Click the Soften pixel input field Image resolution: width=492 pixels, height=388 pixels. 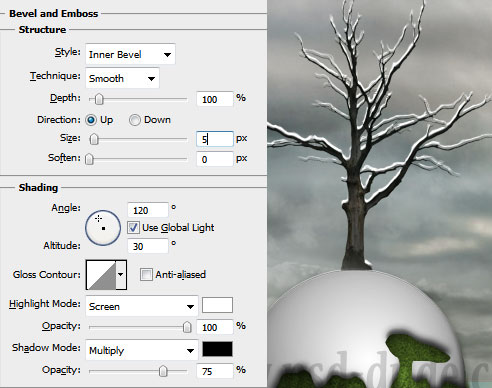tap(215, 159)
